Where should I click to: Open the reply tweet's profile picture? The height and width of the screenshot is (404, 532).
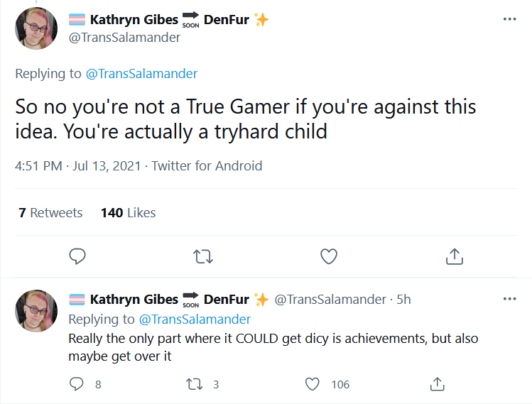coord(36,311)
